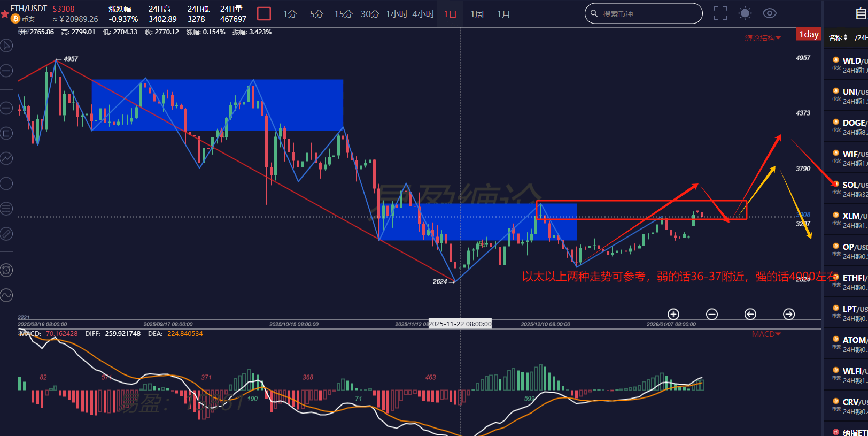Open WLFI pair in watchlist

point(846,376)
